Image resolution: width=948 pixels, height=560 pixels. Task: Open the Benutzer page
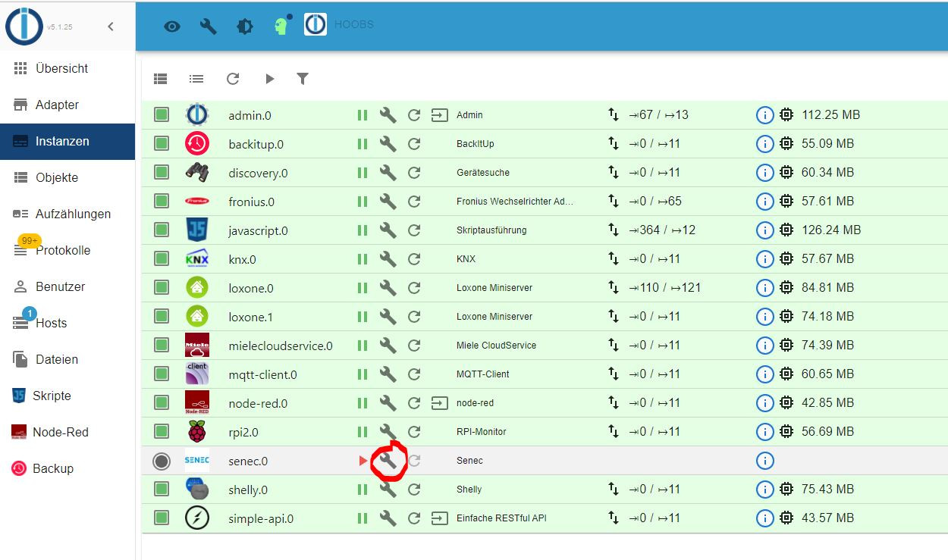pos(67,286)
